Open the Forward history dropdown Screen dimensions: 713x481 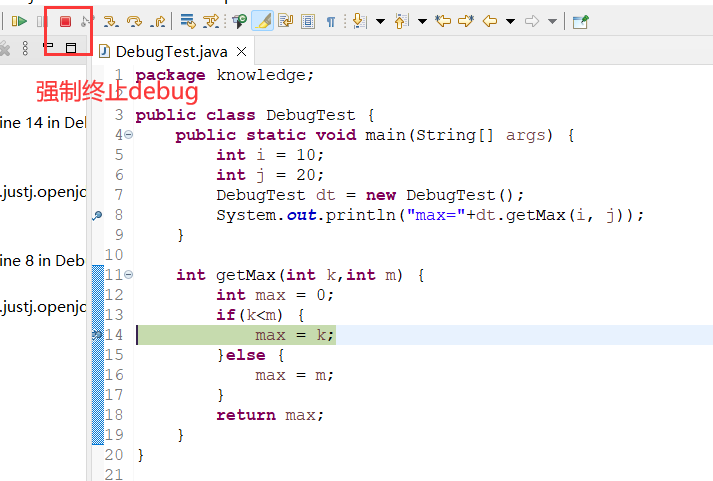(x=552, y=21)
